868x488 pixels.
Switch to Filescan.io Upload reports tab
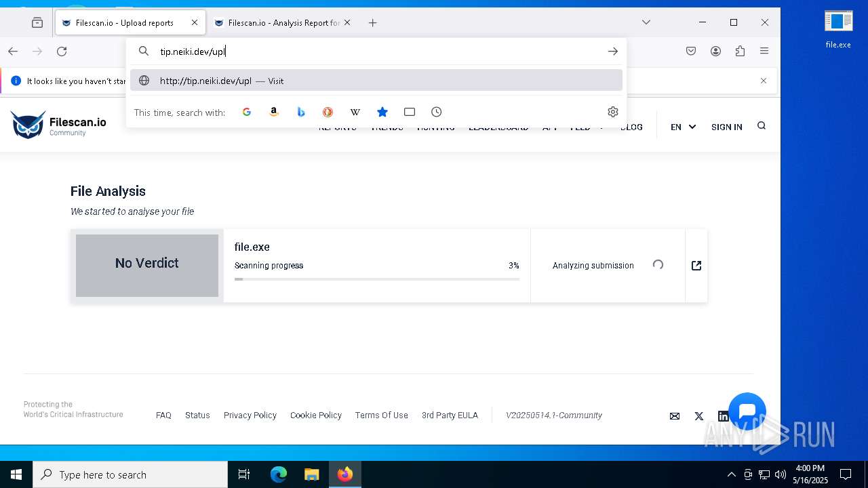tap(130, 22)
